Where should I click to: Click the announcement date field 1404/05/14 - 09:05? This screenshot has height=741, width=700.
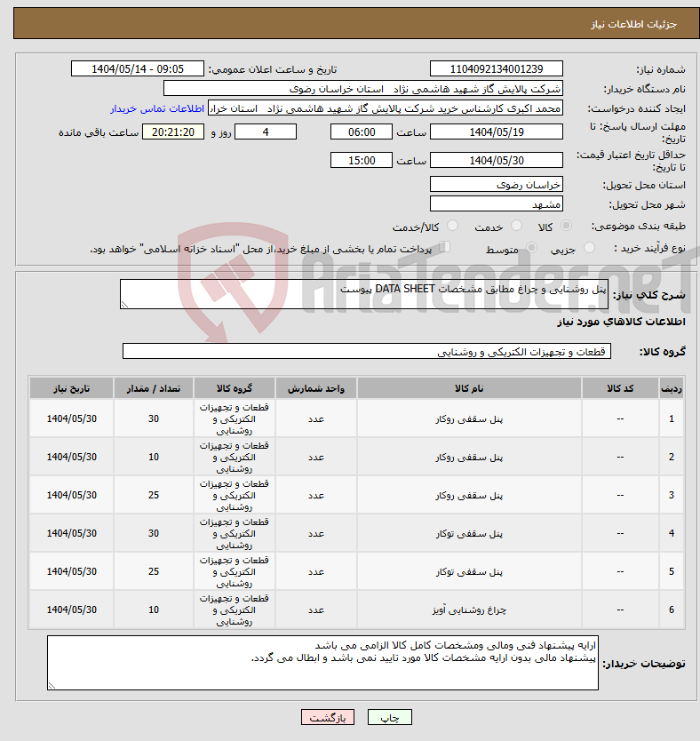coord(138,69)
